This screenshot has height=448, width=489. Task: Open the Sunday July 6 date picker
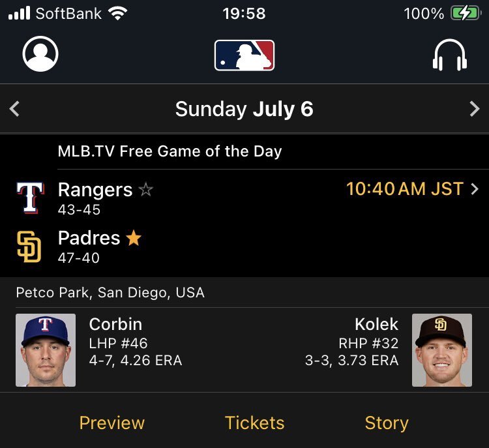click(x=244, y=109)
